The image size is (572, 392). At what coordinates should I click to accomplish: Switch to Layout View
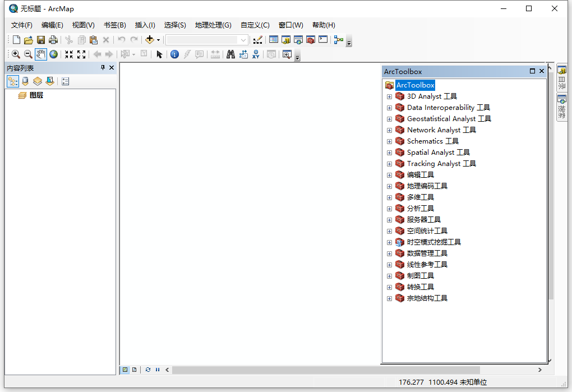134,370
